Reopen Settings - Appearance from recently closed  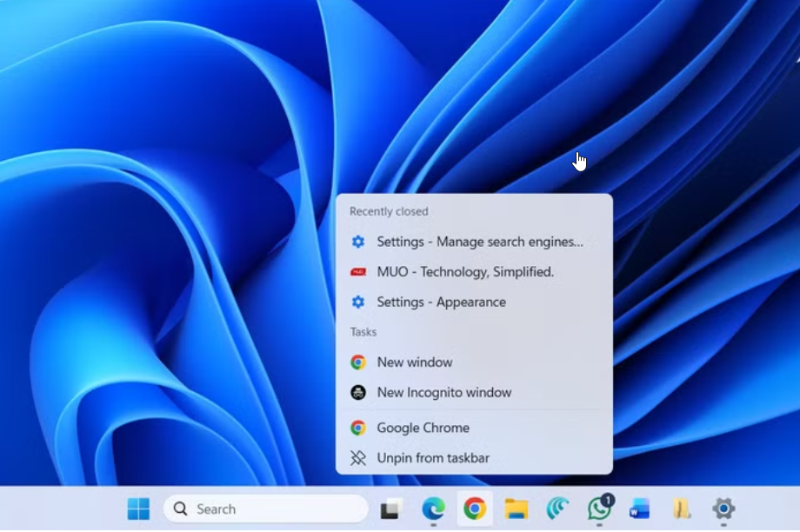[441, 303]
